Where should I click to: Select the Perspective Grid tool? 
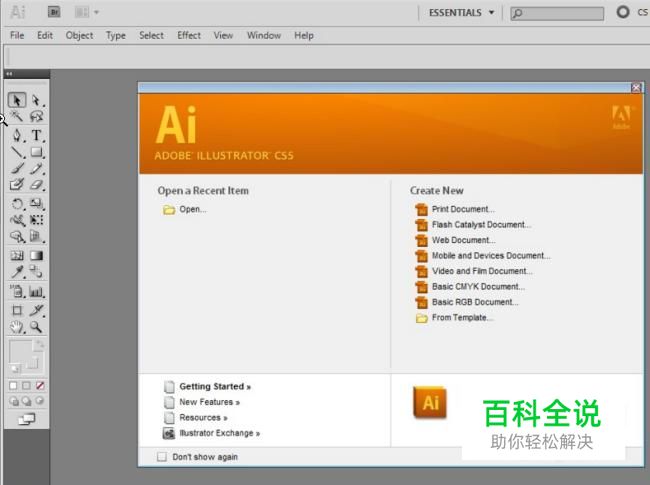(36, 237)
